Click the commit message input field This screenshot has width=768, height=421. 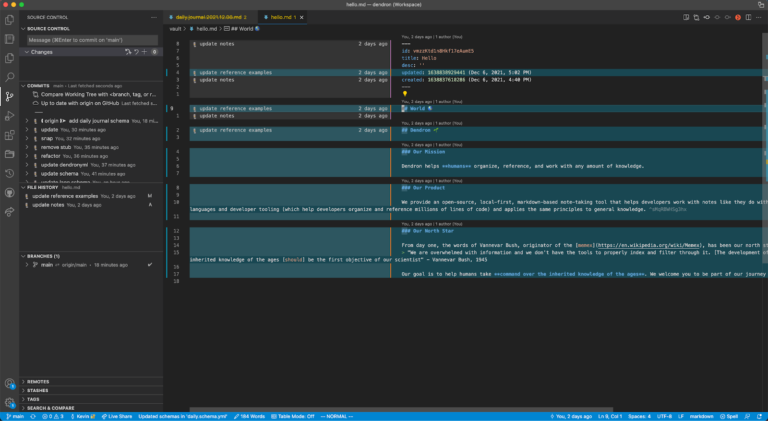tap(90, 40)
